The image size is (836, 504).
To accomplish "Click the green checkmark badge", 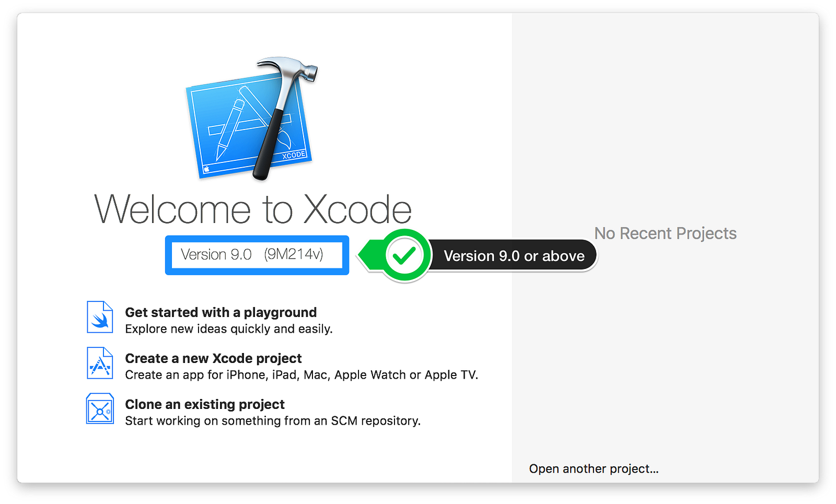I will click(404, 255).
